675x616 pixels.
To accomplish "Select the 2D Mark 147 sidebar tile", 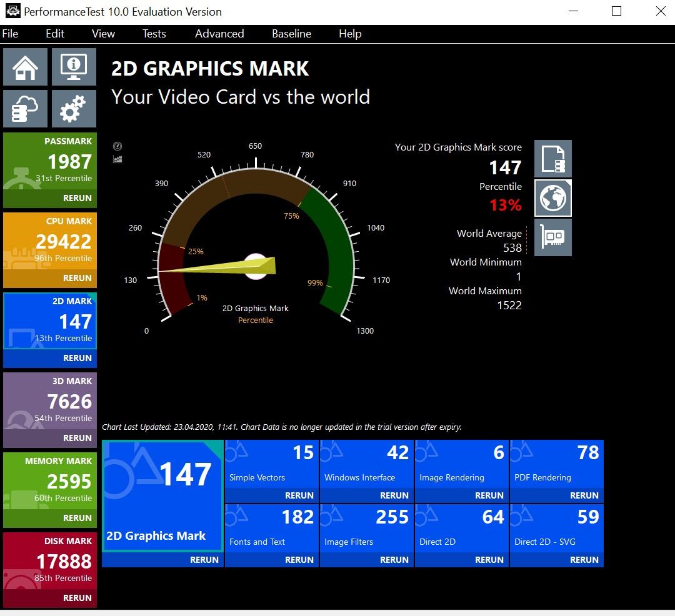I will [50, 321].
